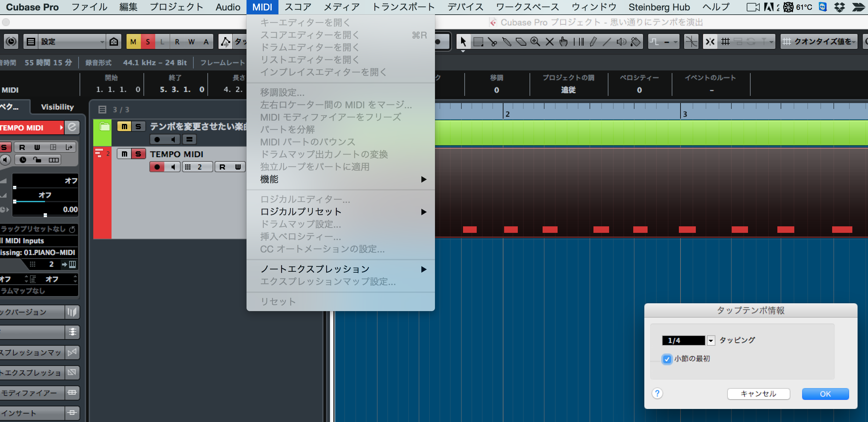868x422 pixels.
Task: Click the project history house icon
Action: pyautogui.click(x=114, y=41)
